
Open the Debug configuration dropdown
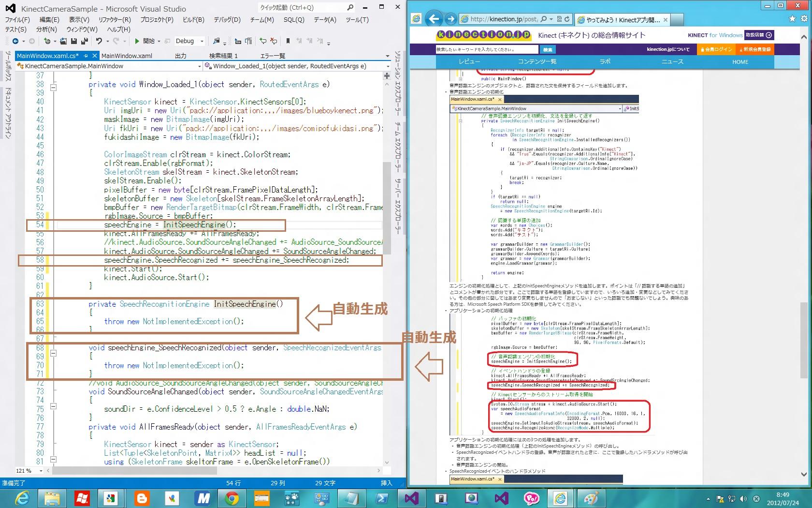click(202, 41)
